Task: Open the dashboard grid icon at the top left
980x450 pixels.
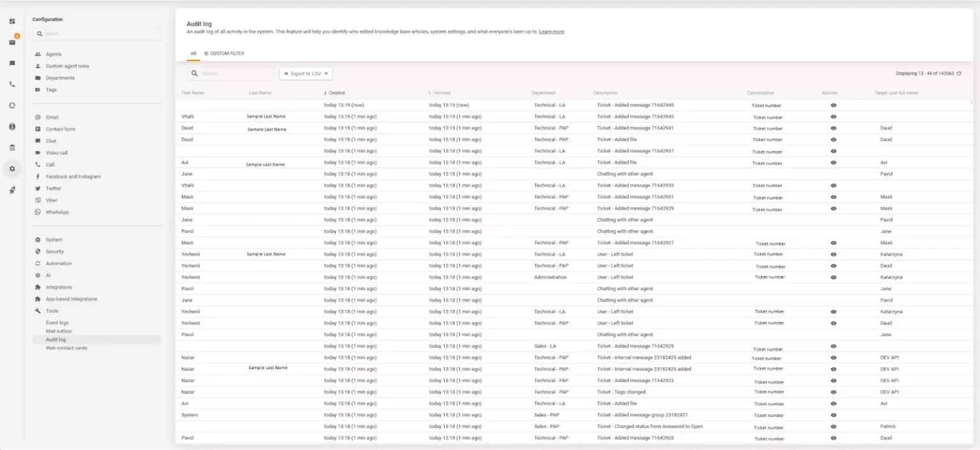Action: 11,21
